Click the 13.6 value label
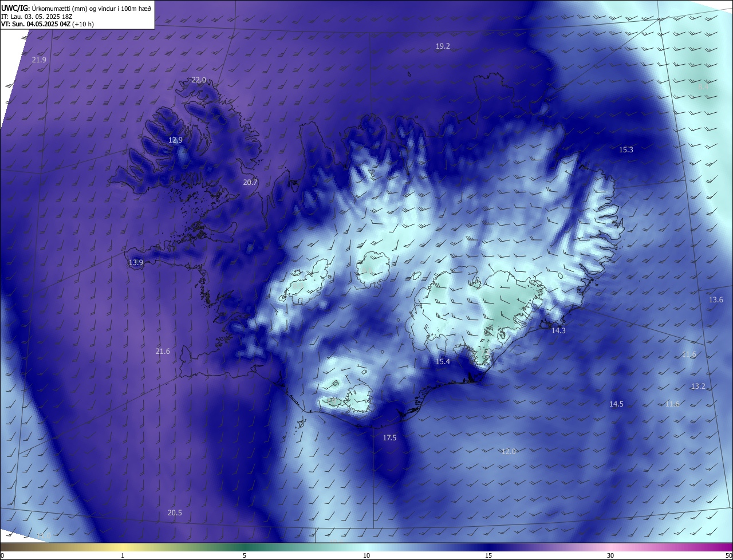The image size is (733, 560). [716, 299]
